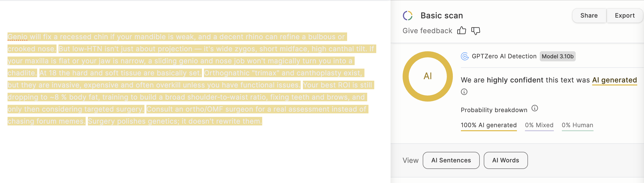Click the Model 3.10b badge
Screen dimensions: 644x183
coord(558,56)
